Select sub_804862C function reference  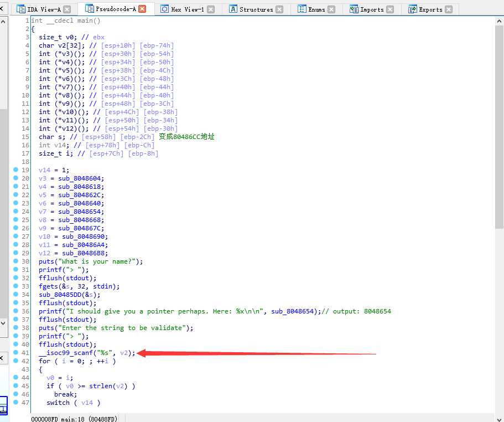tap(80, 195)
